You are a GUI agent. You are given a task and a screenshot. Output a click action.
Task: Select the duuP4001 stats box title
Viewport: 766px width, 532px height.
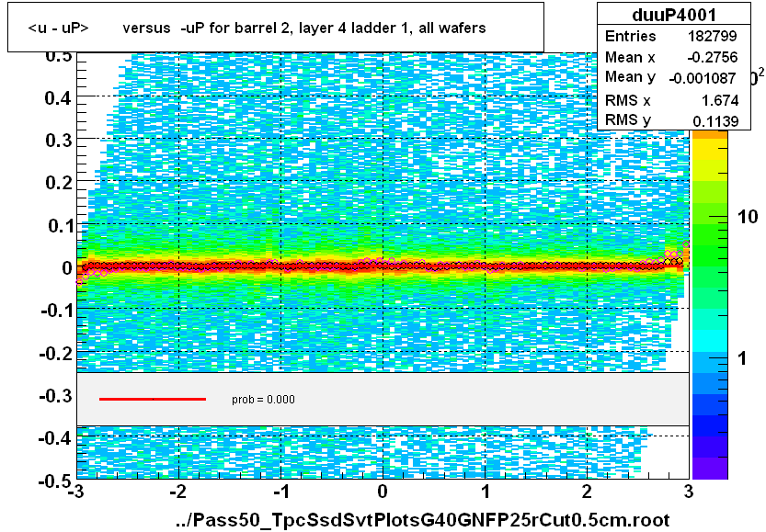click(674, 15)
